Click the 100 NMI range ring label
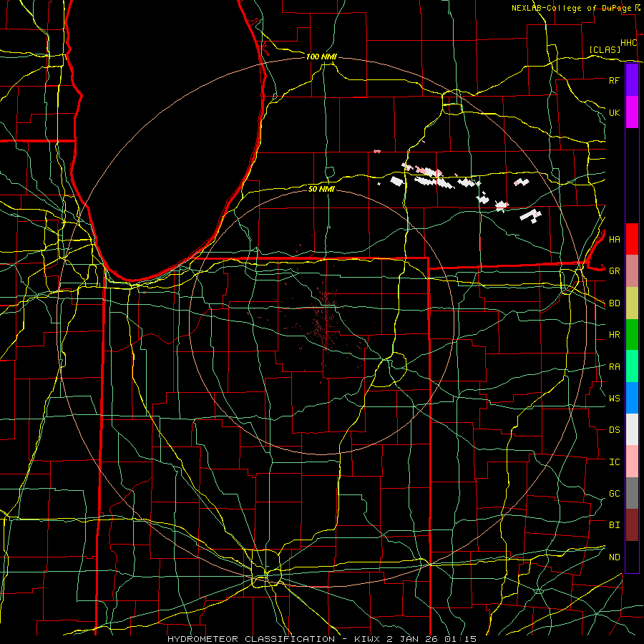The width and height of the screenshot is (644, 644). (321, 57)
